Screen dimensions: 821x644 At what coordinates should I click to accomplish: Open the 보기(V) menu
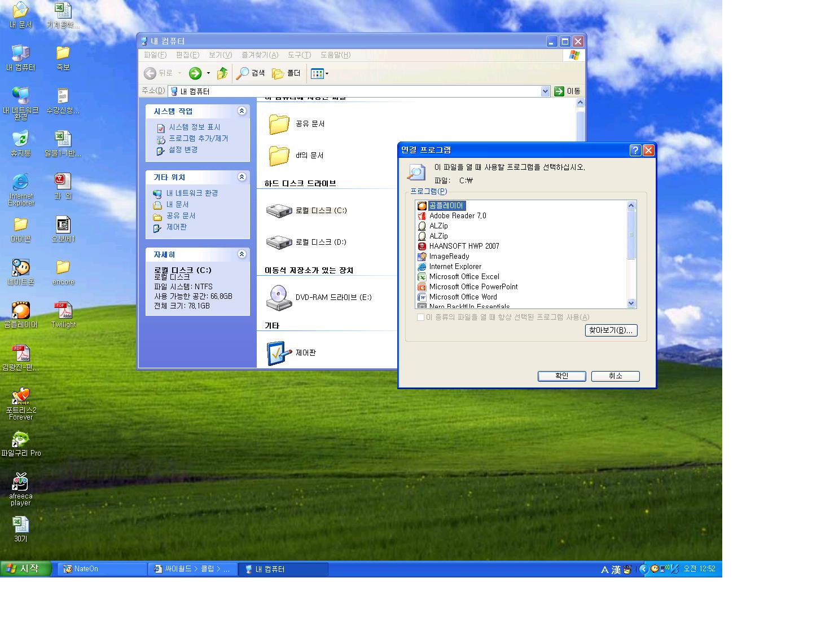220,55
